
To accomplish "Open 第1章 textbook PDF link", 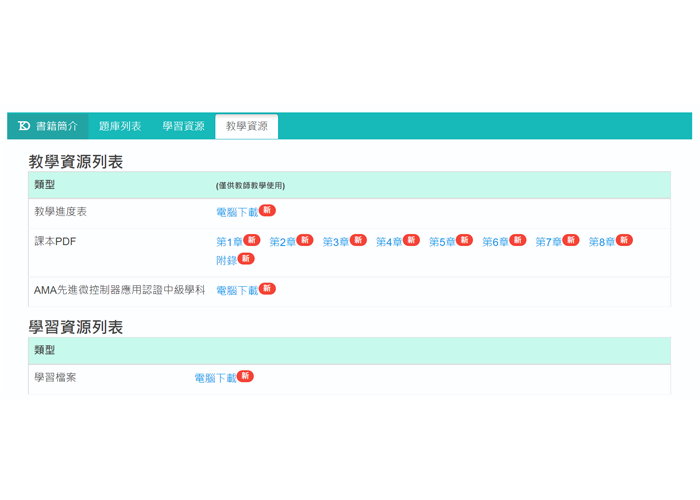I will tap(229, 242).
